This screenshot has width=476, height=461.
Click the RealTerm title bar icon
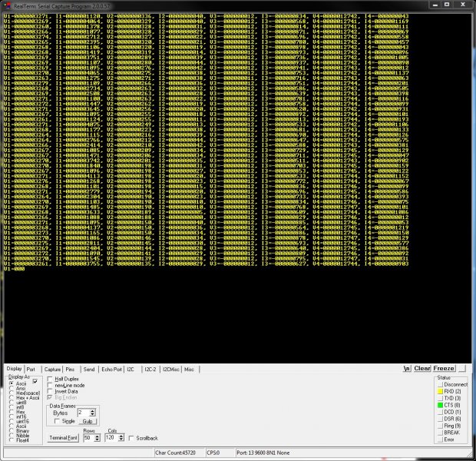pos(7,5)
